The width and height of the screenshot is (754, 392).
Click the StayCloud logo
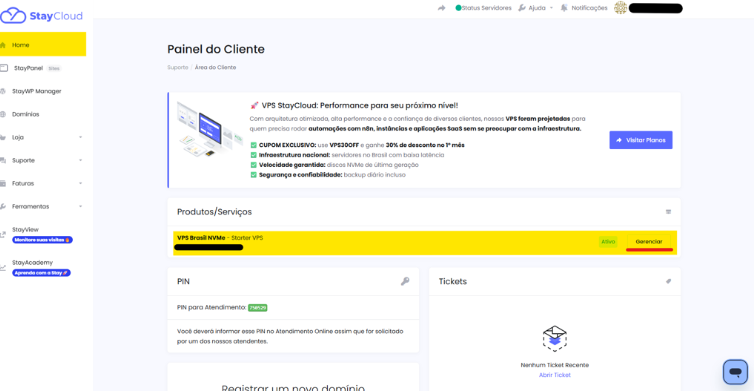[x=41, y=15]
